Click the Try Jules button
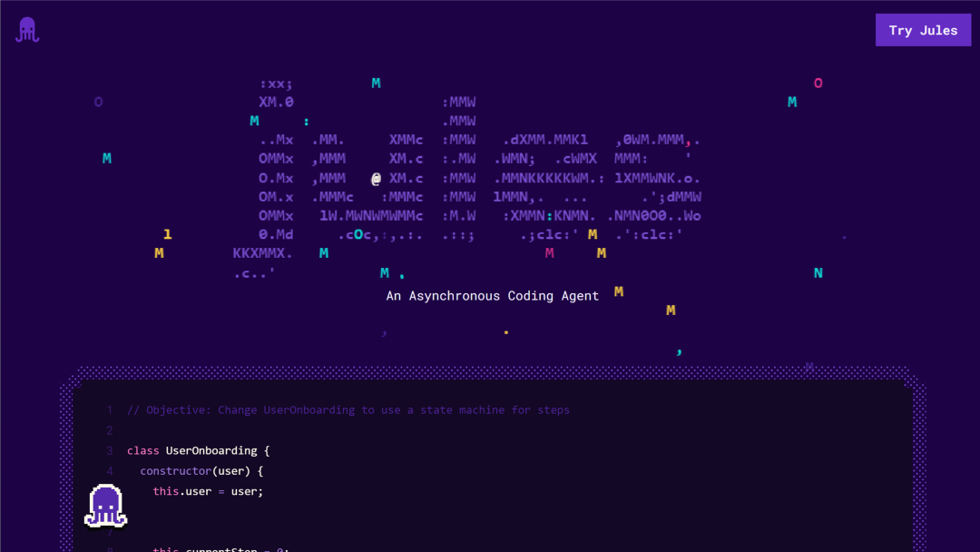The width and height of the screenshot is (980, 552). click(923, 30)
